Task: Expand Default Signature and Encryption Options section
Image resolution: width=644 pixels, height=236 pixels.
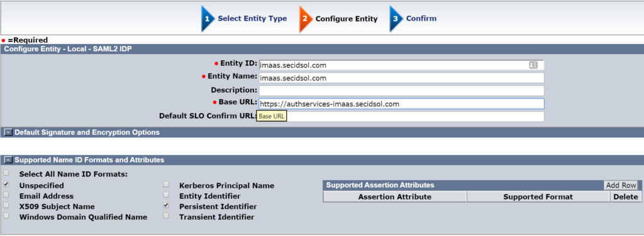Action: (8, 132)
